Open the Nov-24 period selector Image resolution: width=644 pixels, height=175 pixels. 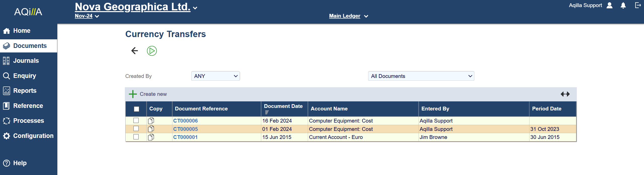point(87,16)
